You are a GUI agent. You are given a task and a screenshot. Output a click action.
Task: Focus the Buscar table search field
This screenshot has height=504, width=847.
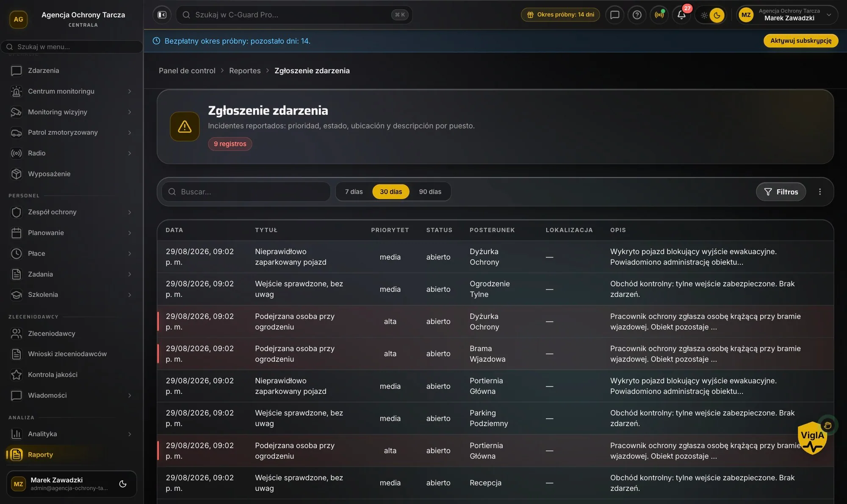(x=246, y=192)
